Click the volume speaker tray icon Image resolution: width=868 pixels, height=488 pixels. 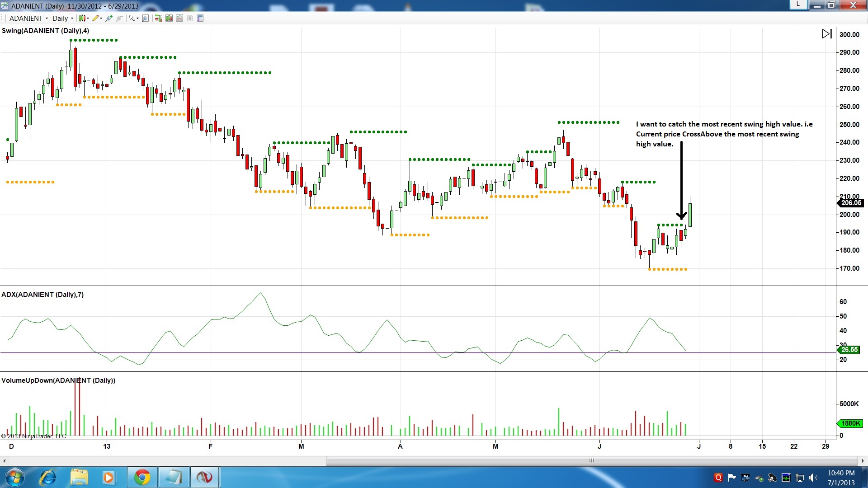813,478
